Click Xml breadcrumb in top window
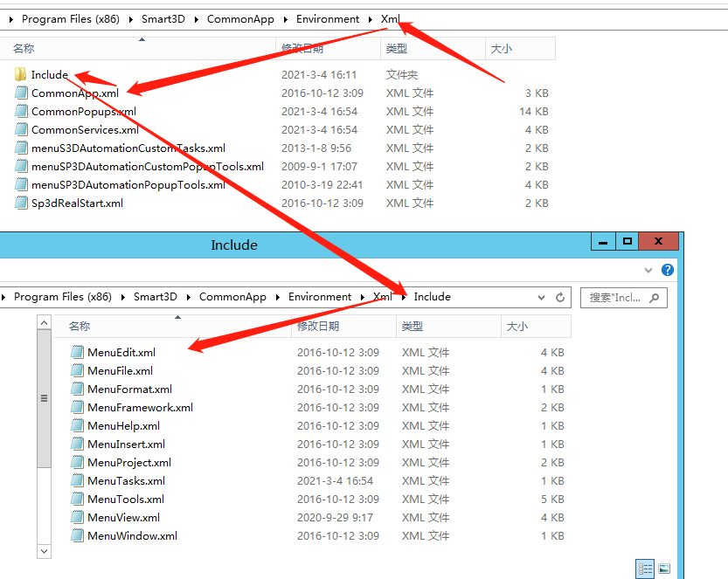728x579 pixels. click(x=390, y=19)
